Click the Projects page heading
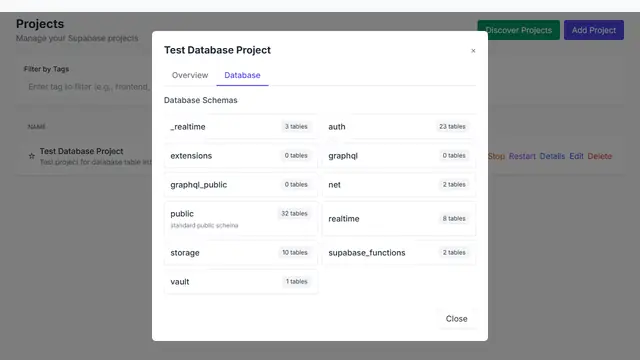 coord(40,24)
